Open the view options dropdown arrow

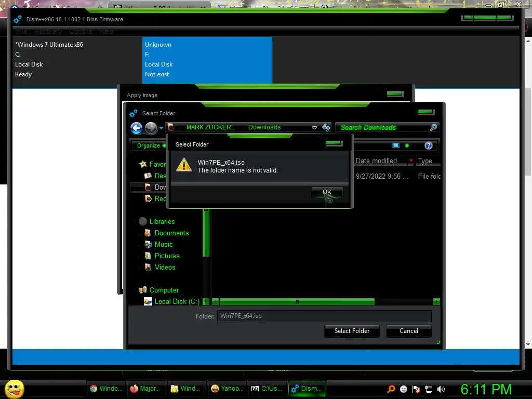[407, 145]
